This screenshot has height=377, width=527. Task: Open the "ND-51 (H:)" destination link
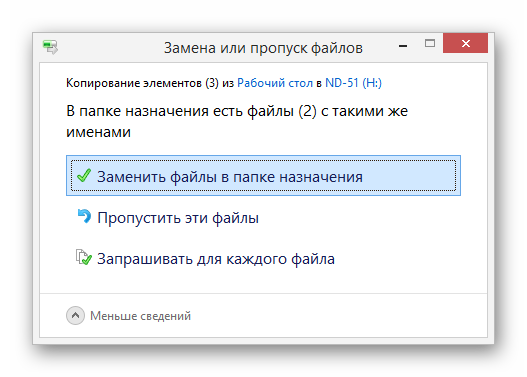(353, 83)
